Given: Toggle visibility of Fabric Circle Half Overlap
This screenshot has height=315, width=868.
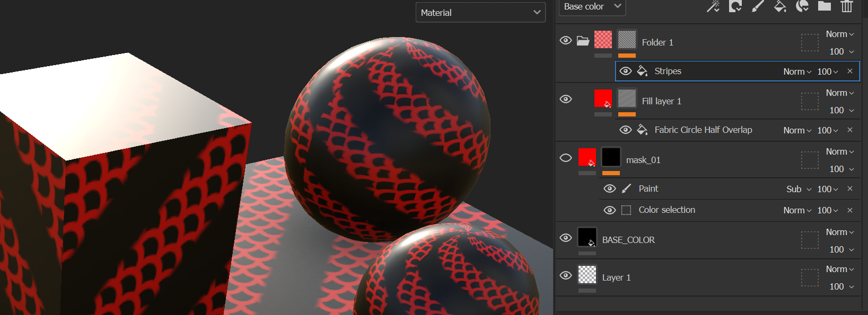Looking at the screenshot, I should (x=626, y=130).
